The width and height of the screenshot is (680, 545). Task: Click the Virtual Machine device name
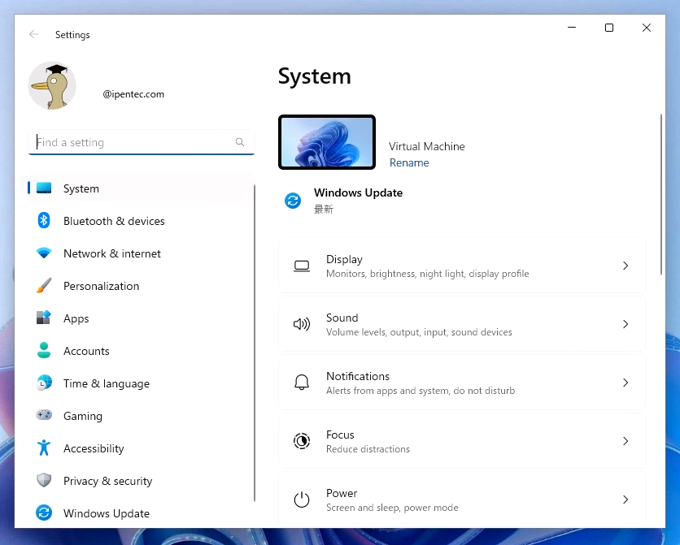pos(426,146)
